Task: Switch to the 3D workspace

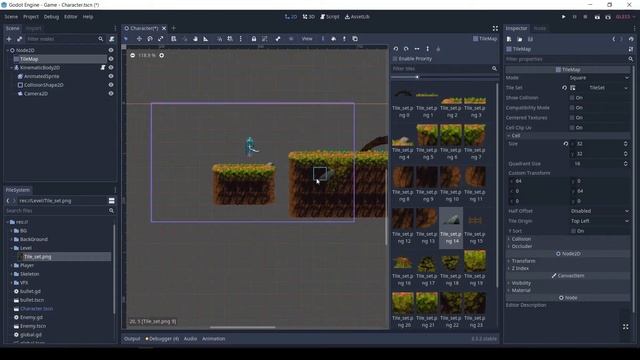Action: 309,17
